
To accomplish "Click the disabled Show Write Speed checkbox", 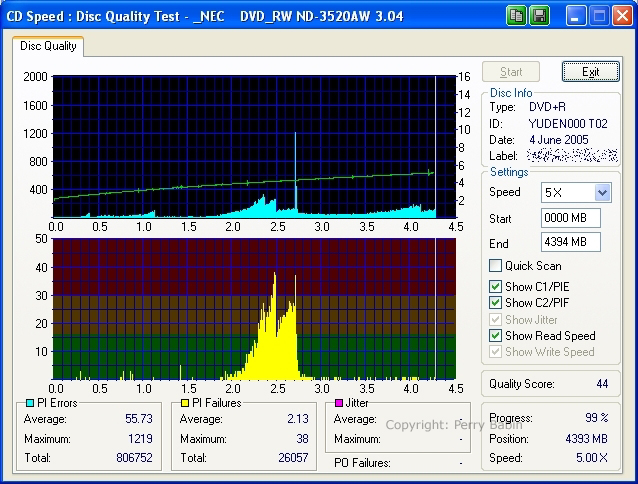I will (495, 352).
